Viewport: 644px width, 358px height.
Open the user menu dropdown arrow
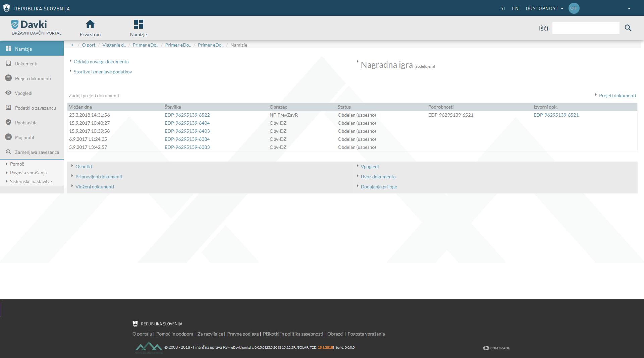[x=629, y=9]
